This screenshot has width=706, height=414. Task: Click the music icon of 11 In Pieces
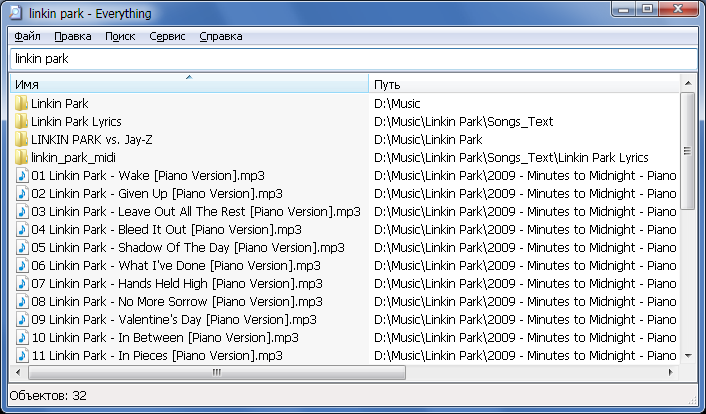click(22, 355)
